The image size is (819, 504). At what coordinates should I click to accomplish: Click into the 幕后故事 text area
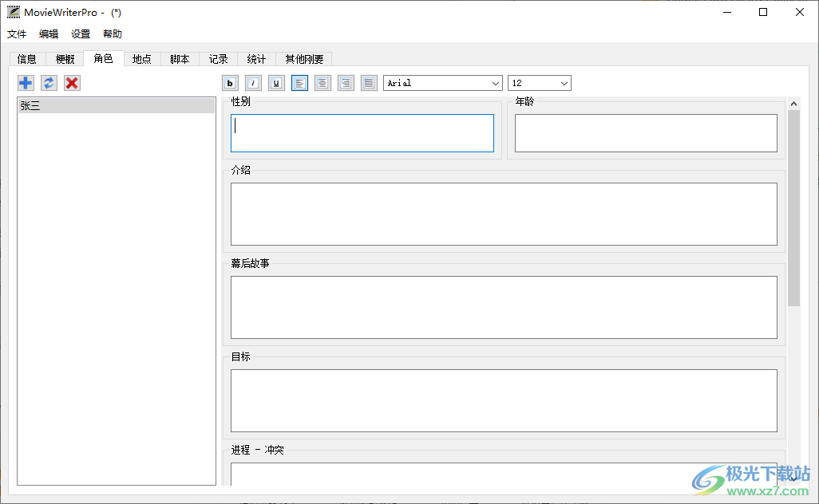[504, 307]
